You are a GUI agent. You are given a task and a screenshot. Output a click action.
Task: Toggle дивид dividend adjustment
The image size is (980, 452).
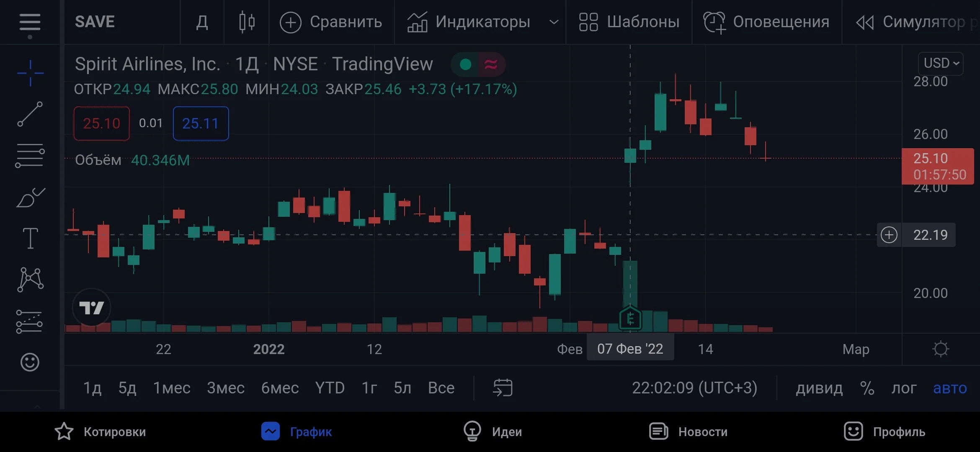[x=819, y=388]
